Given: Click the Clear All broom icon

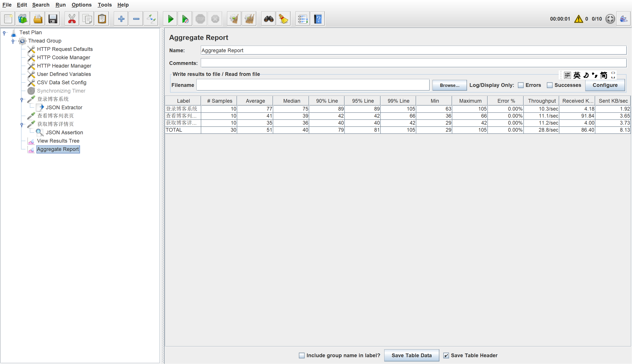Looking at the screenshot, I should (x=249, y=19).
